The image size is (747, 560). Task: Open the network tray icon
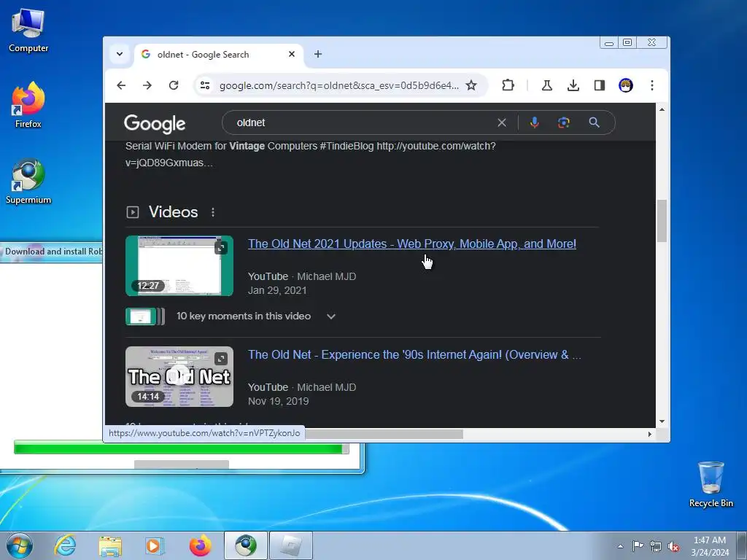point(656,546)
